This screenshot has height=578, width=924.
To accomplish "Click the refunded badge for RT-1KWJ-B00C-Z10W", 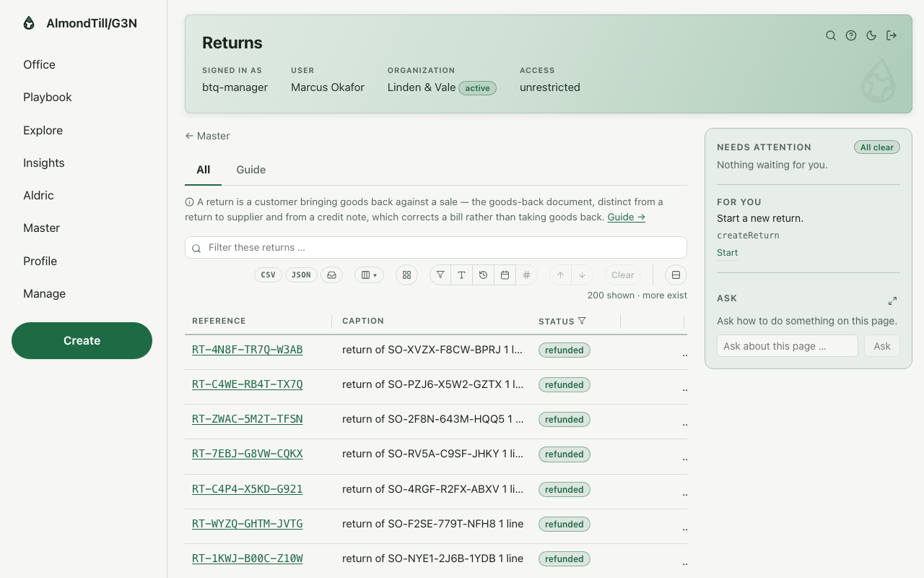I will click(565, 559).
